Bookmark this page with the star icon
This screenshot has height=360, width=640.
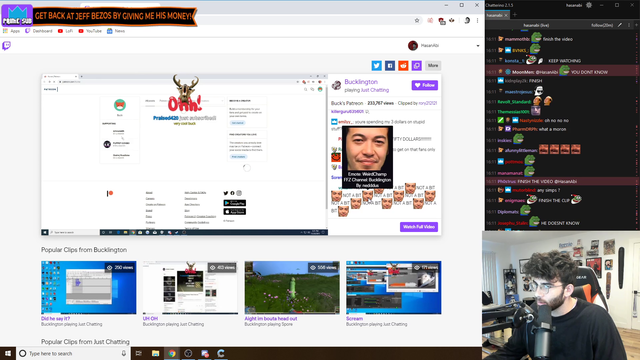[417, 20]
